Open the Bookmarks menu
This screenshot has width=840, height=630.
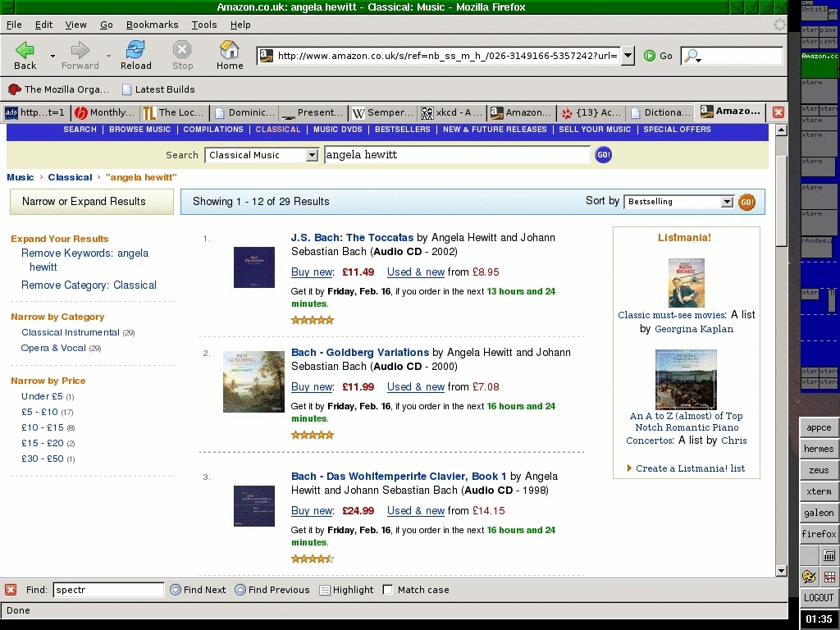coord(152,25)
